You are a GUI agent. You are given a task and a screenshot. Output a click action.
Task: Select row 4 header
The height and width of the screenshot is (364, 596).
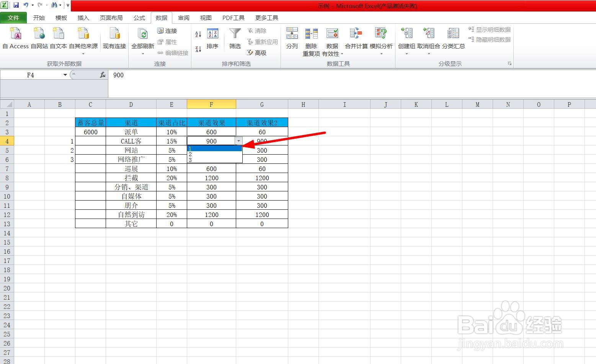coord(7,141)
